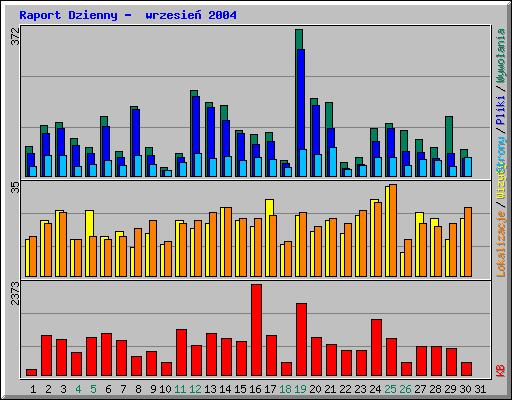Screen dimensions: 512x400
Task: Click the green day label 25
Action: 390,389
